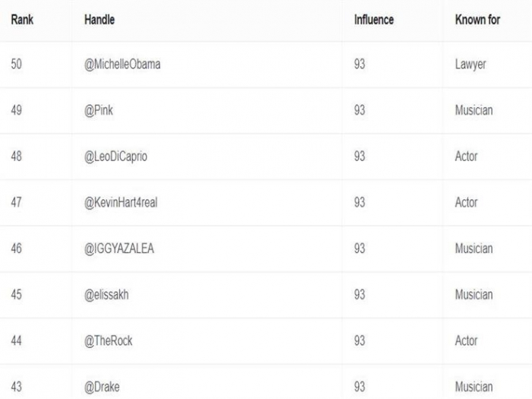Viewport: 532px width, 399px height.
Task: Select rank number 50 cell
Action: coord(17,65)
